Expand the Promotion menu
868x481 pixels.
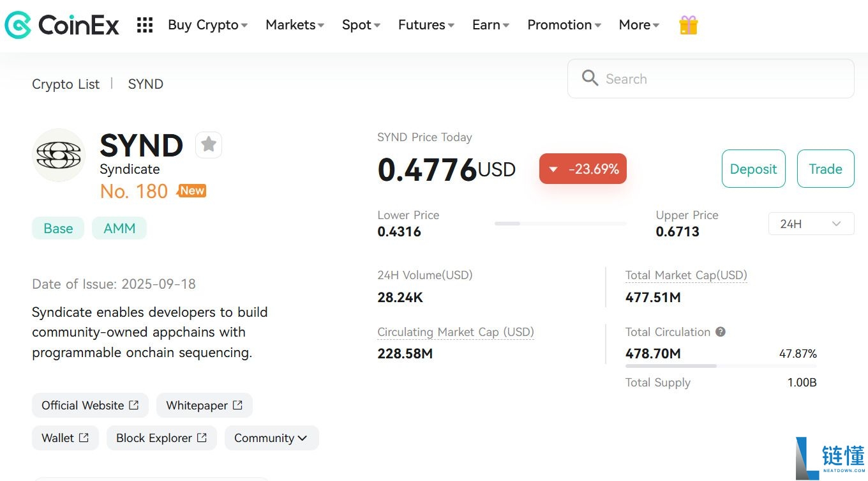click(x=564, y=25)
